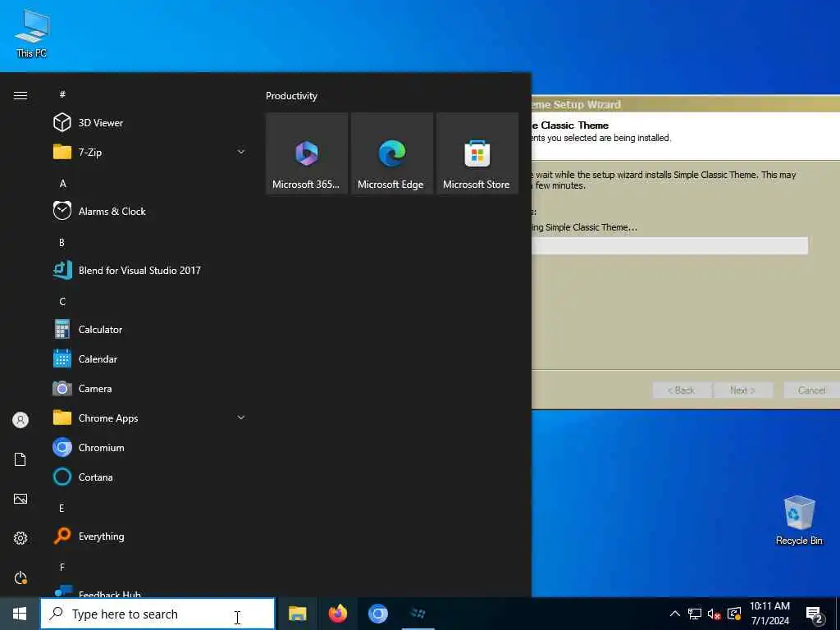The image size is (840, 630).
Task: Launch the Everything search app
Action: tap(150, 536)
